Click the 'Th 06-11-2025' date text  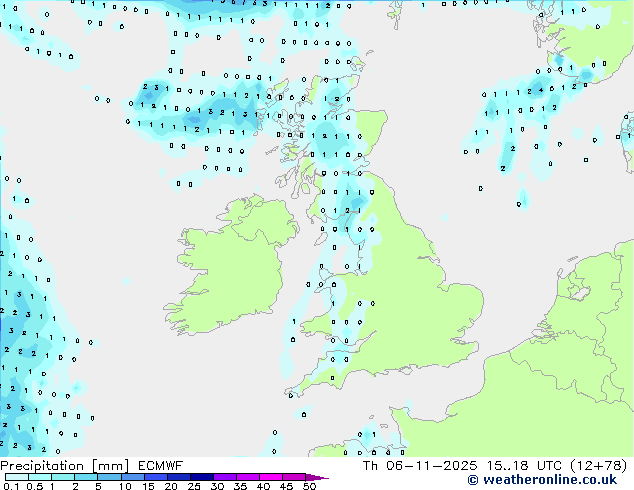420,466
